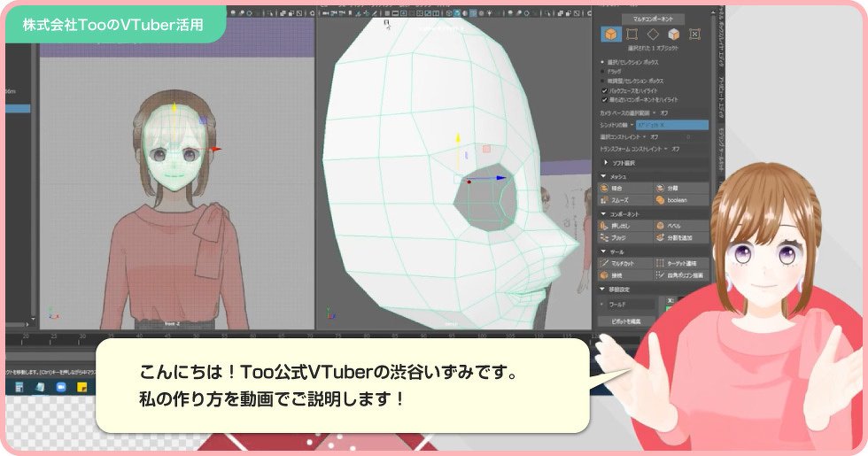Open the notepad-like app on taskbar
Viewport: 868px width, 456px height.
41,387
